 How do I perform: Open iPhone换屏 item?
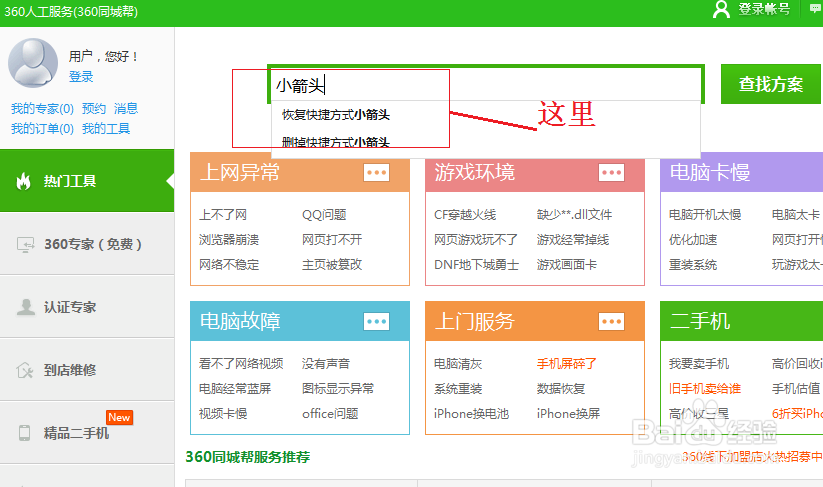click(x=568, y=414)
